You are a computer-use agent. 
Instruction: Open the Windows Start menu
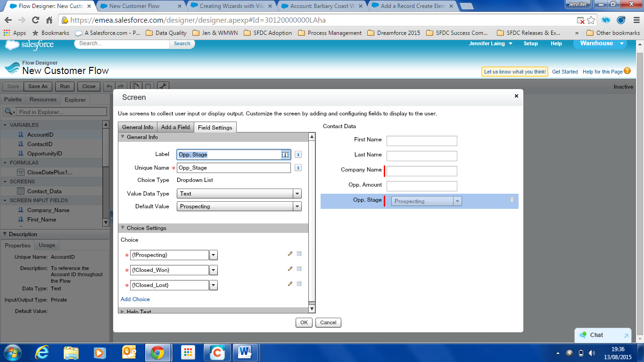tap(12, 352)
